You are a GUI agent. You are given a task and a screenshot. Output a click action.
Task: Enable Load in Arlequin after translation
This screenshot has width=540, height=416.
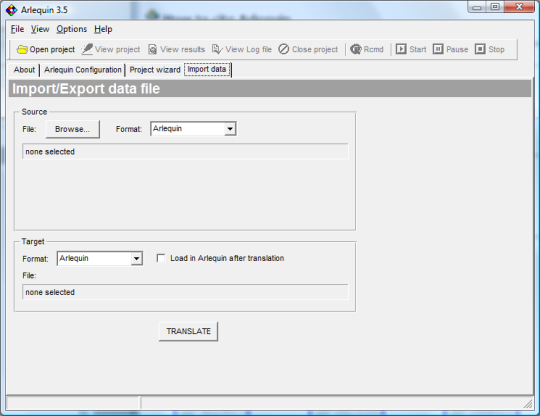point(161,258)
